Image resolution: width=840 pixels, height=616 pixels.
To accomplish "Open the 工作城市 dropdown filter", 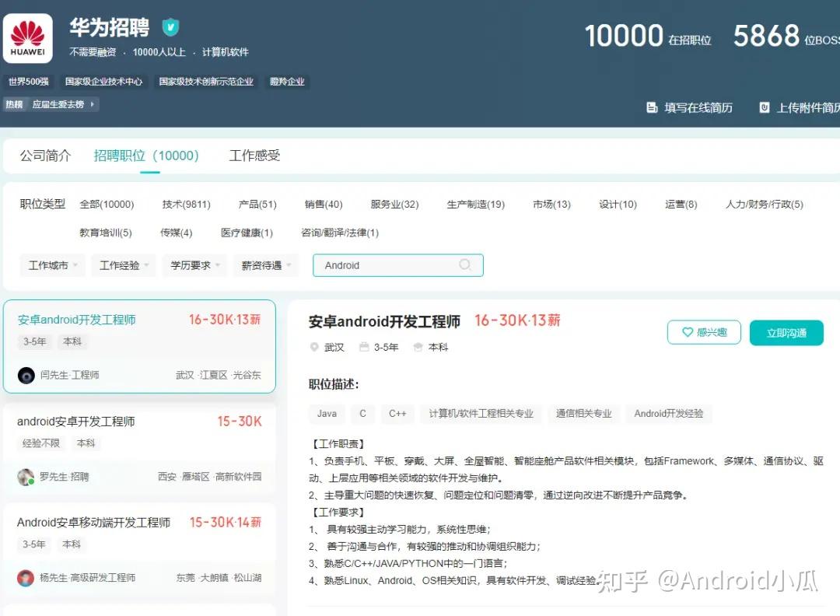I will coord(53,265).
